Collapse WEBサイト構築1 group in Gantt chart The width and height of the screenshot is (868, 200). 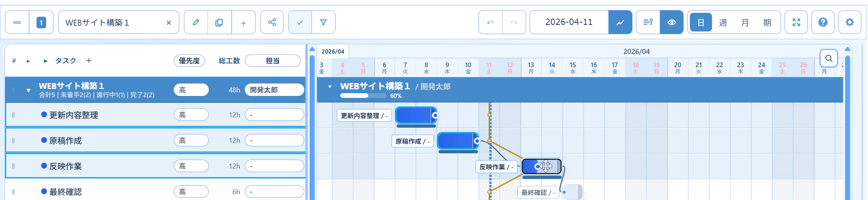click(x=330, y=87)
